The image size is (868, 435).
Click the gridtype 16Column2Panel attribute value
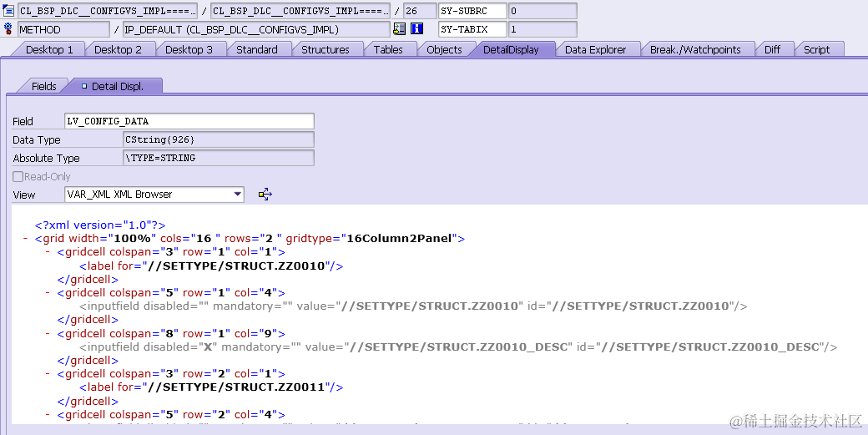tap(399, 239)
